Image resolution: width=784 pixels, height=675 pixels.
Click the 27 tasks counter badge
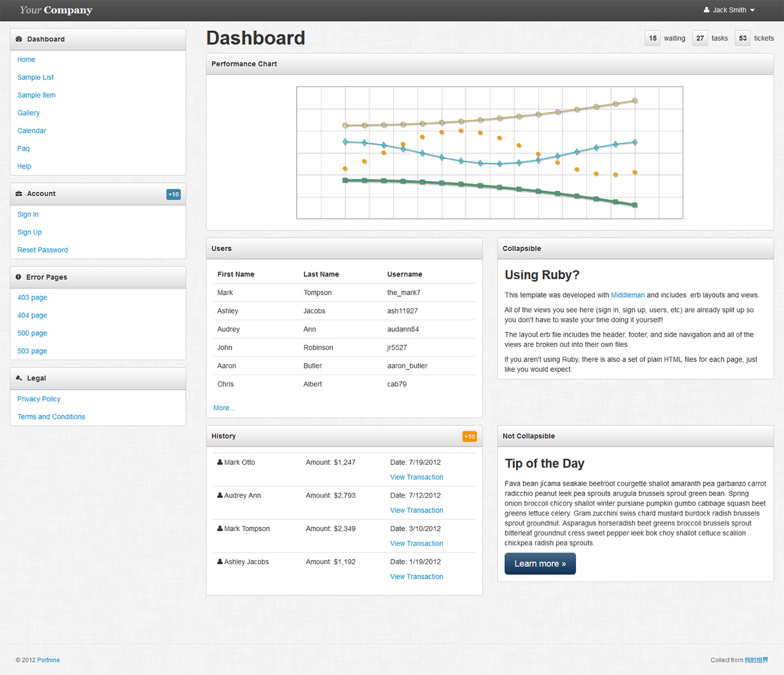700,38
